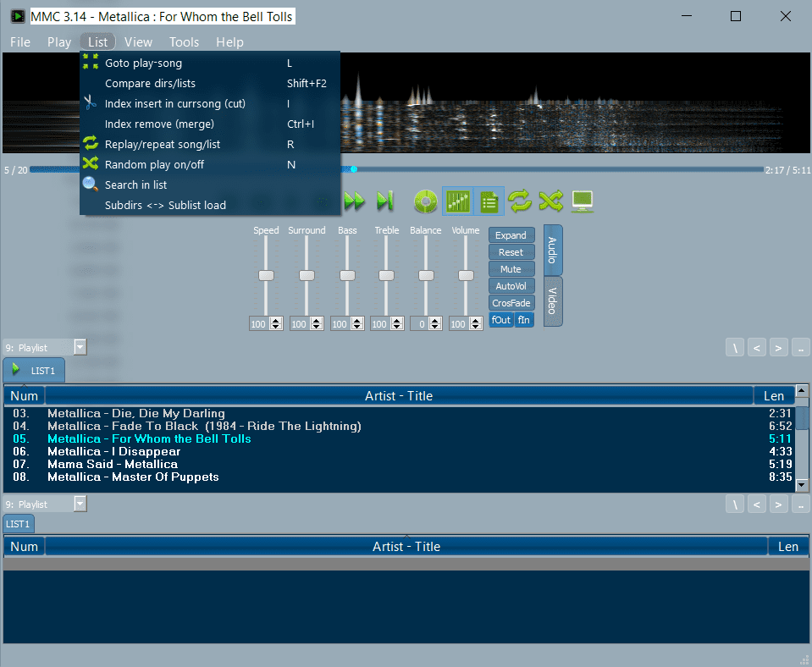The width and height of the screenshot is (812, 667).
Task: Open the lower Playlist dropdown arrow
Action: pos(80,504)
